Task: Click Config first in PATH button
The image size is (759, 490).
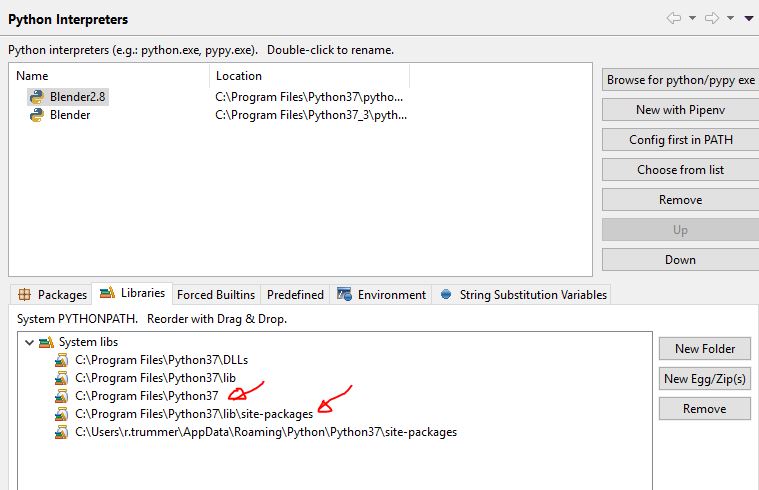Action: tap(681, 140)
